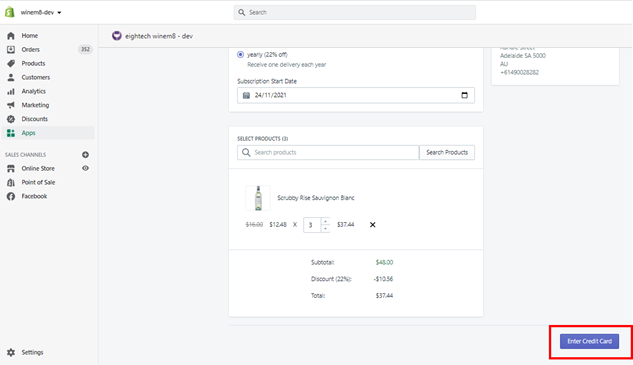Select the yearly (22% off) radio option
The image size is (633, 365).
[x=240, y=54]
